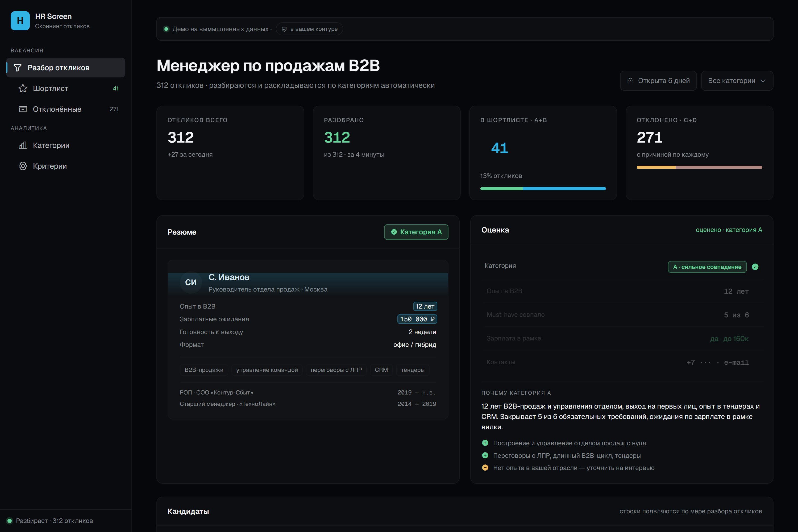Open the Отклонённые section in sidebar
Screen dimensions: 798x532
pyautogui.click(x=66, y=109)
